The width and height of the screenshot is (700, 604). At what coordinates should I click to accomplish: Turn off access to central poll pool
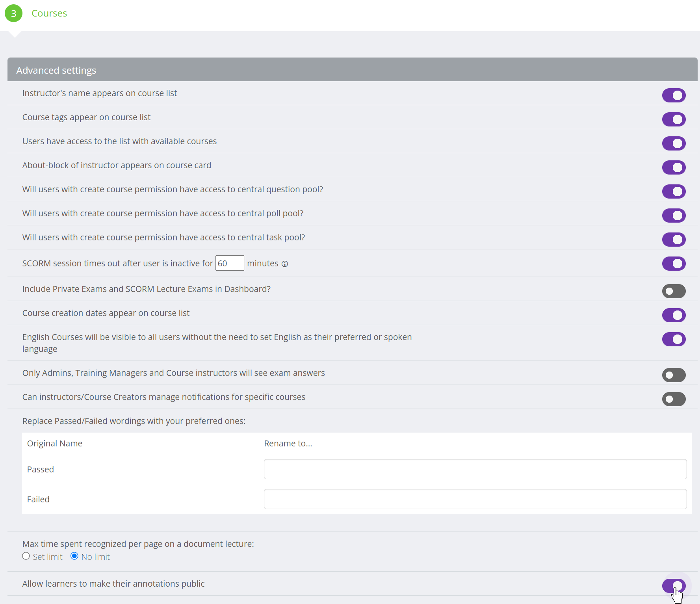point(674,216)
